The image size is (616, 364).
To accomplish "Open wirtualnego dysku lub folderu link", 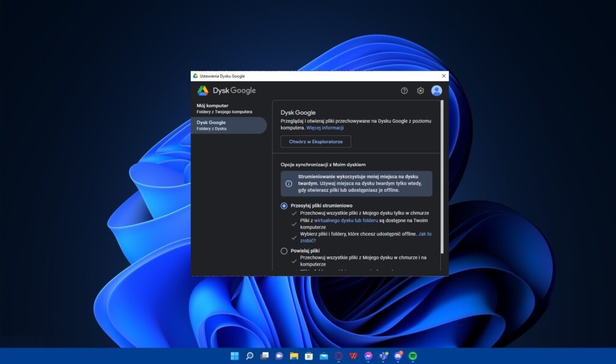I will pos(346,221).
